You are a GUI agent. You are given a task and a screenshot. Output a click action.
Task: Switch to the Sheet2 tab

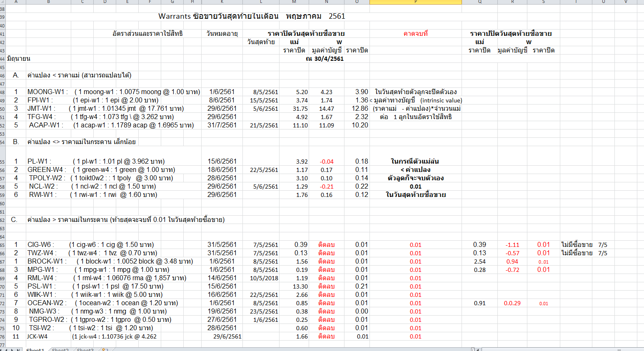click(x=60, y=349)
